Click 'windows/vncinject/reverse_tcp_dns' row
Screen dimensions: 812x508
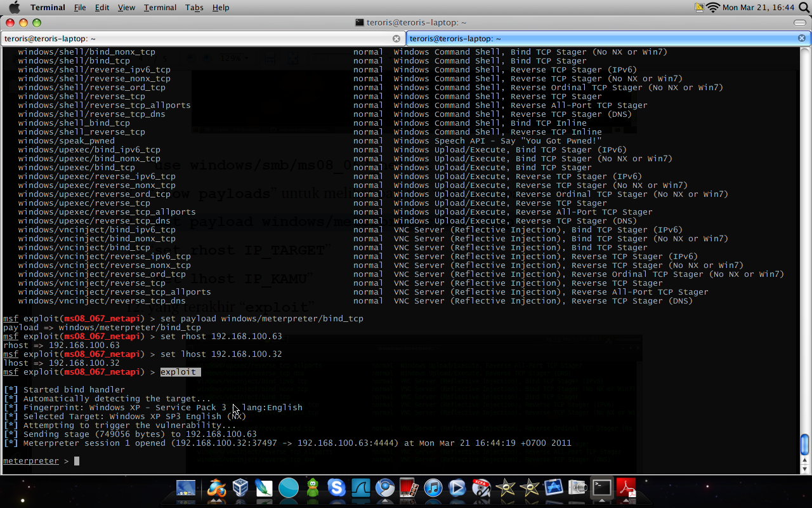point(102,301)
